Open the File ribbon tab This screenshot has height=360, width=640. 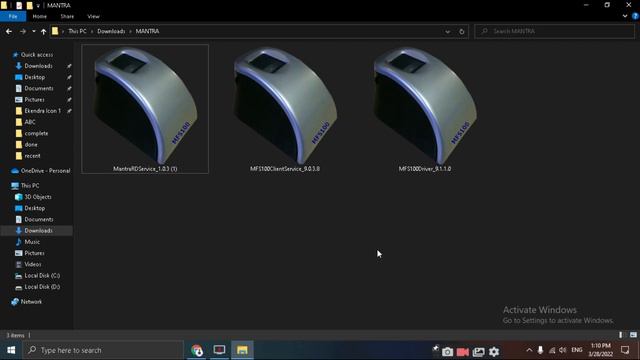[x=13, y=16]
